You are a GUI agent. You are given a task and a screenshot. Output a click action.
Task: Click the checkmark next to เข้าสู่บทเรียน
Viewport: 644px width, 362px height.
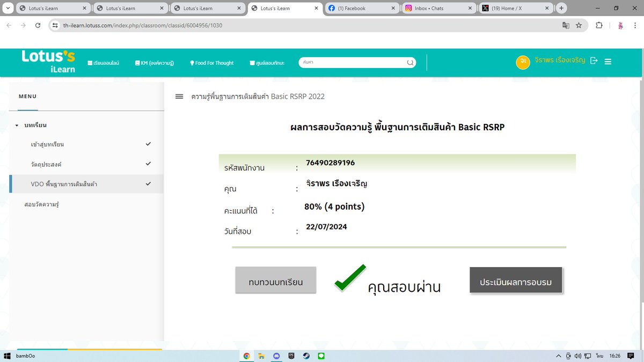coord(148,144)
